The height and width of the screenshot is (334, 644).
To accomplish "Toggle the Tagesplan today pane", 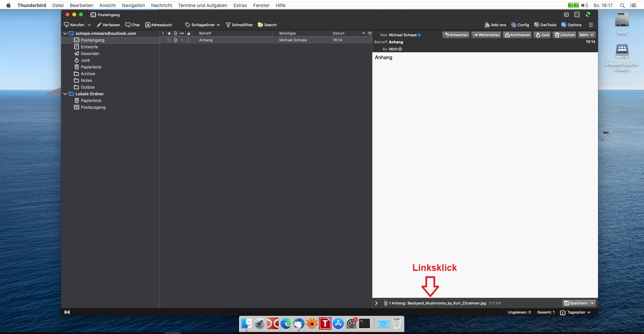I will pos(575,313).
